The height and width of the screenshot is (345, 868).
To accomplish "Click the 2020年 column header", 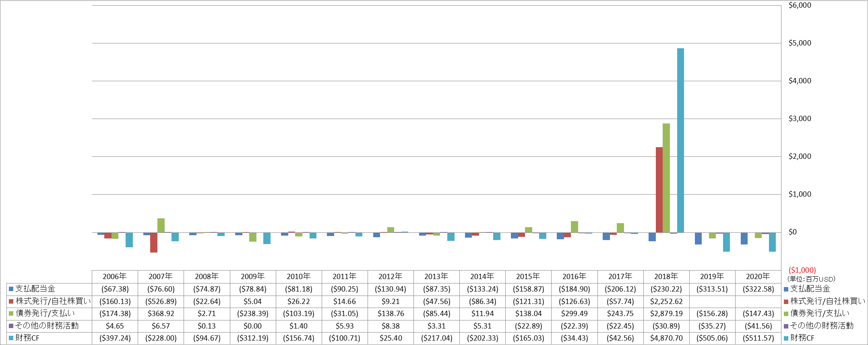I will [758, 277].
